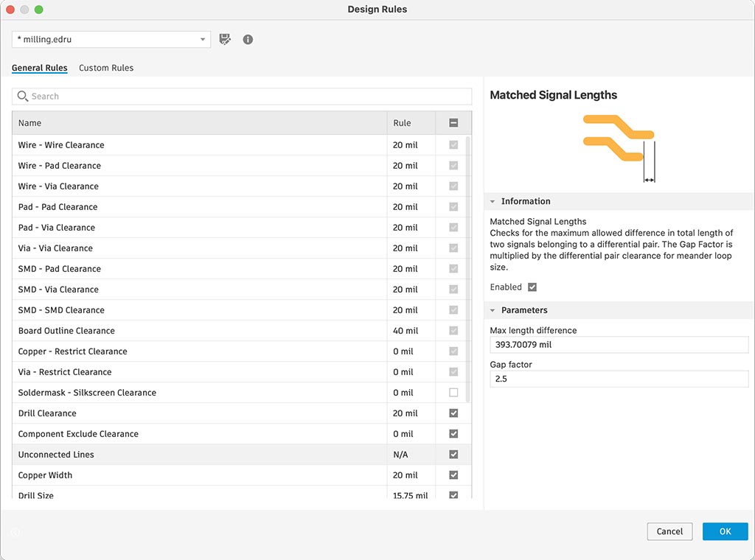Open the milling.edru rule file dropdown
Viewport: 755px width, 560px height.
203,39
